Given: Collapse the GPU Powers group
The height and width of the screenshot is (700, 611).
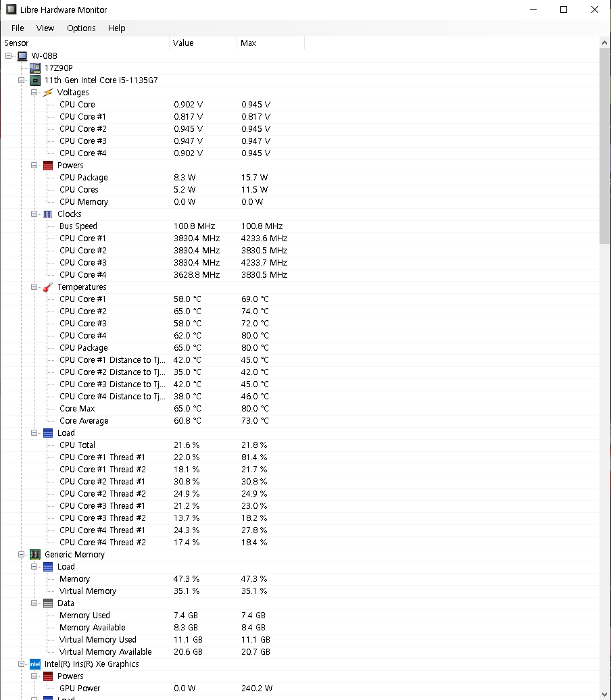Looking at the screenshot, I should click(34, 676).
